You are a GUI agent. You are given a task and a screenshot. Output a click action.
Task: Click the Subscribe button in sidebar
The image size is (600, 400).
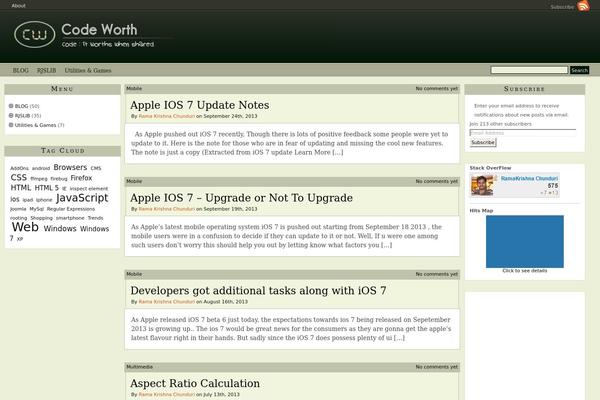(x=483, y=142)
